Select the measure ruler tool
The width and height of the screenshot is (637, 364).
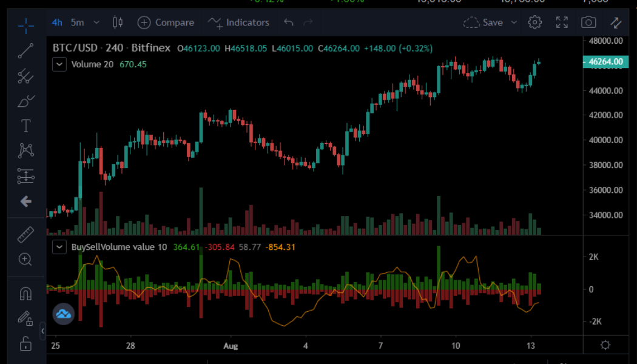(25, 235)
